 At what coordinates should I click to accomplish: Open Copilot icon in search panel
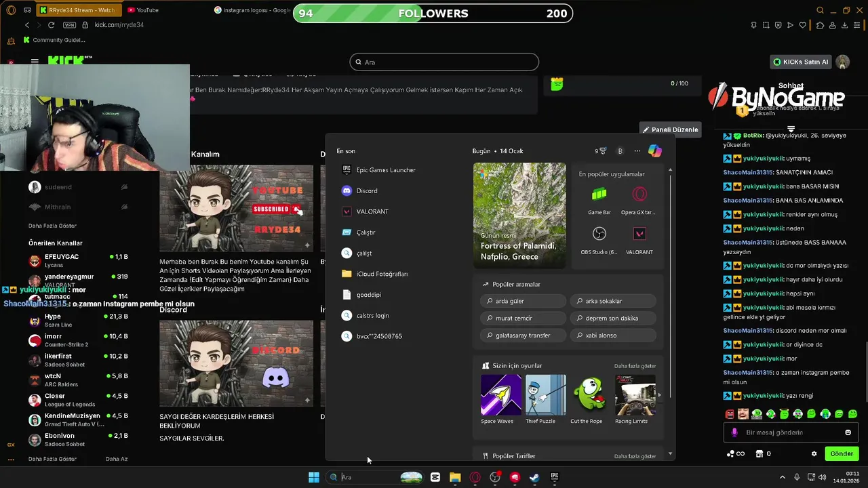pos(654,151)
